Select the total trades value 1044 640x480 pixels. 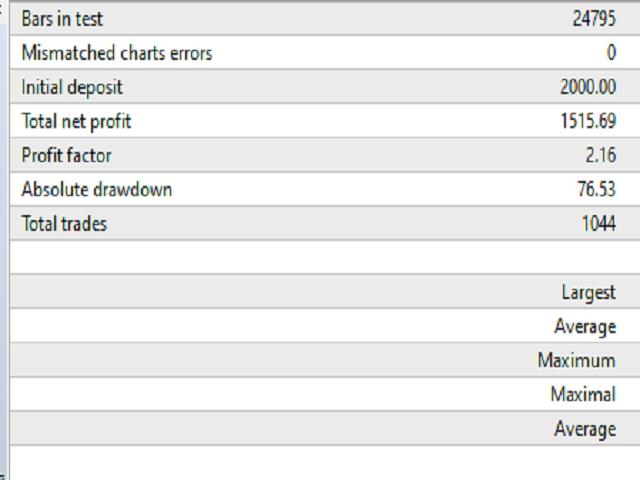[x=598, y=224]
